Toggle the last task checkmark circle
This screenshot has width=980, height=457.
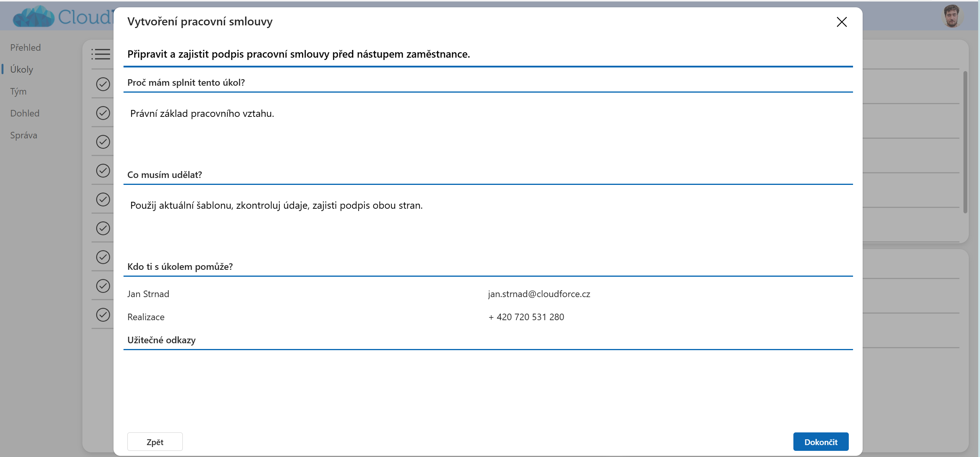coord(103,315)
